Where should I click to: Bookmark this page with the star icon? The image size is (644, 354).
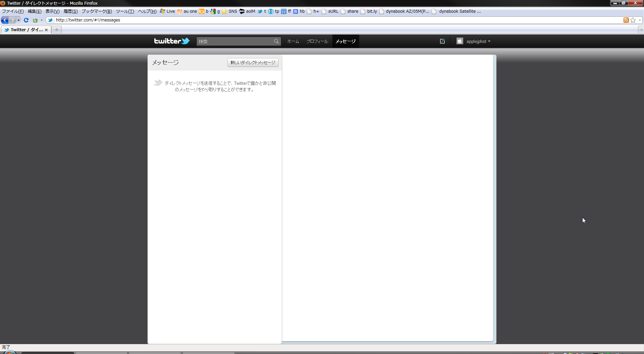click(x=633, y=20)
